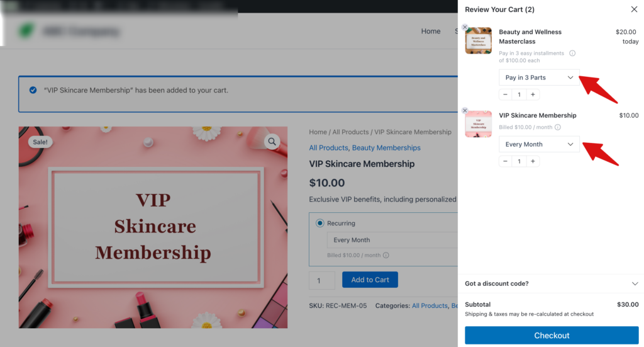
Task: Select the Recurring radio option
Action: pyautogui.click(x=320, y=223)
